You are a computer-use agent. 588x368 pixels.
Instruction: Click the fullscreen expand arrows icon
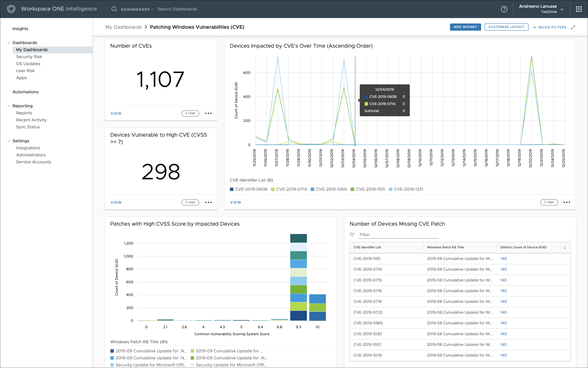coord(573,27)
